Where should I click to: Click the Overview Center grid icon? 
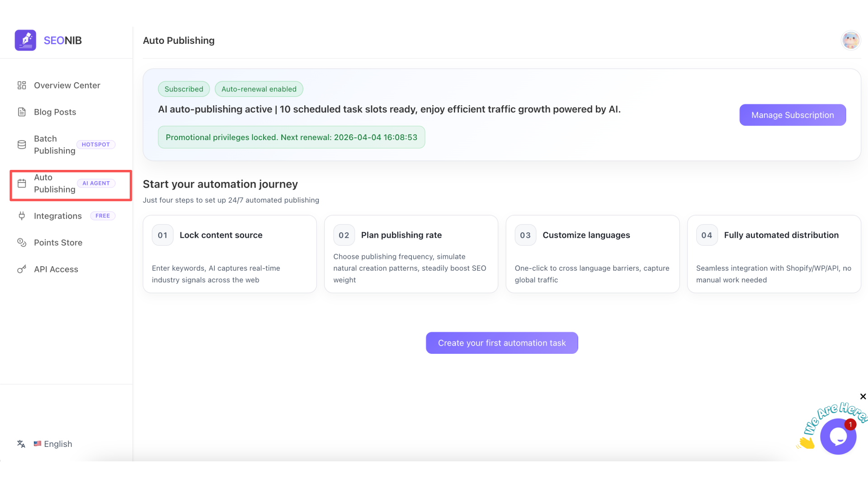[22, 85]
